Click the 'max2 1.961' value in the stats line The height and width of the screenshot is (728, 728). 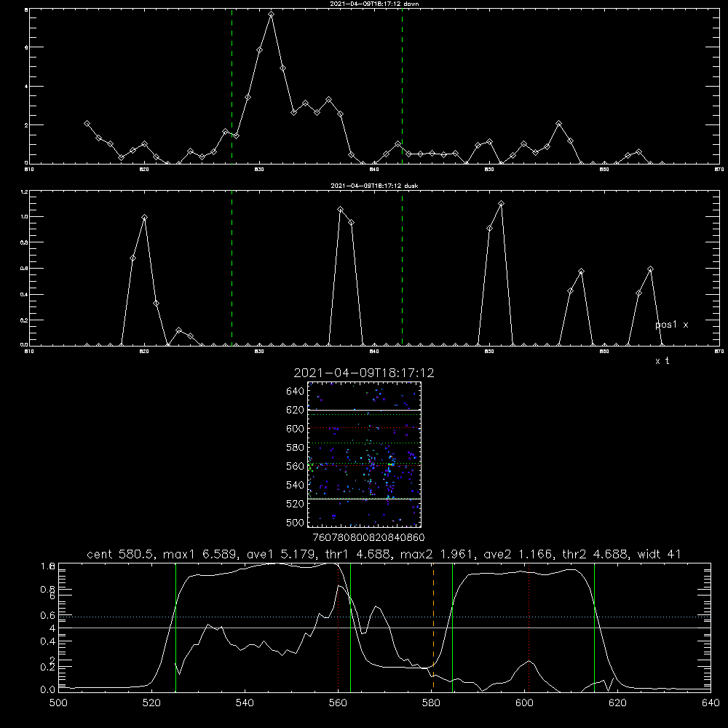pyautogui.click(x=438, y=554)
